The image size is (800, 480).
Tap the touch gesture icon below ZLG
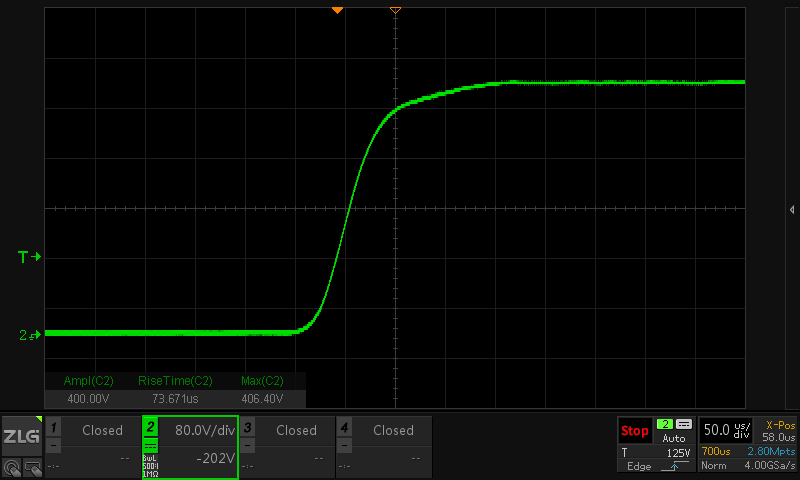point(11,467)
